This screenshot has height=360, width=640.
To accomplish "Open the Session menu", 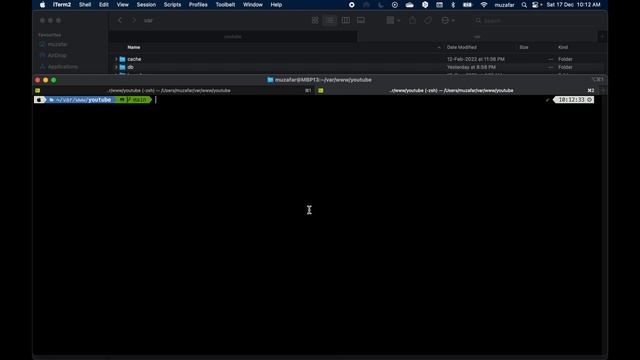I will [146, 5].
